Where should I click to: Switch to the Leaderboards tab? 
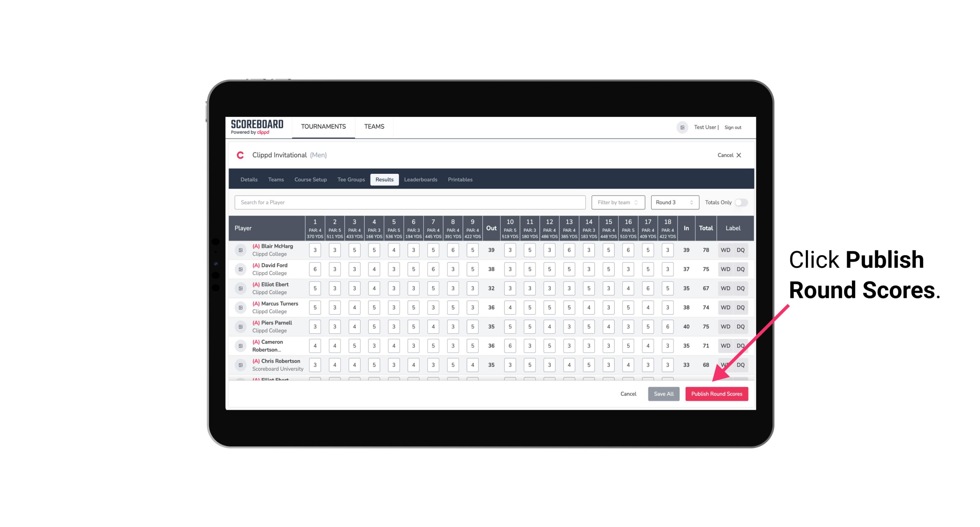(421, 179)
